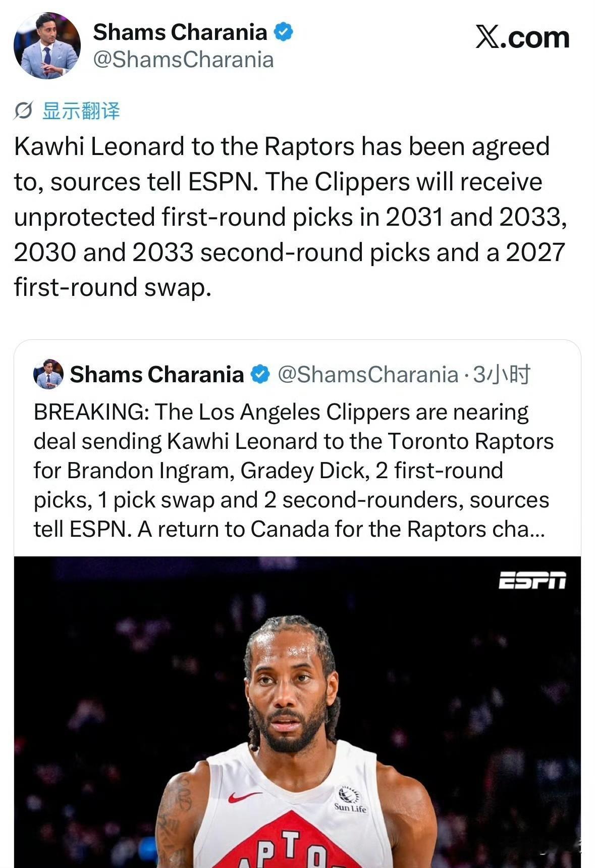
Task: Open the 3小时 timestamp of quoted tweet
Action: click(501, 374)
